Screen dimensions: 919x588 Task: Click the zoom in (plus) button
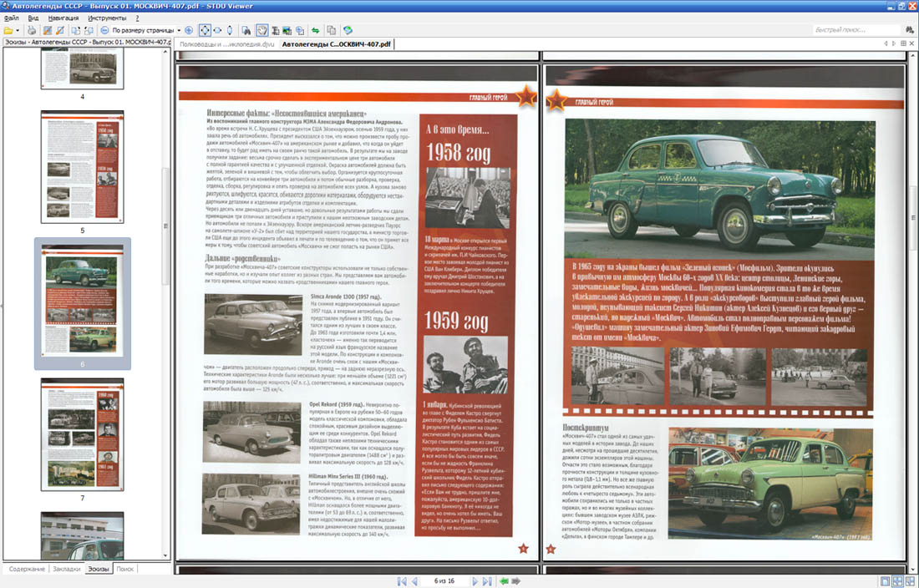tap(188, 30)
